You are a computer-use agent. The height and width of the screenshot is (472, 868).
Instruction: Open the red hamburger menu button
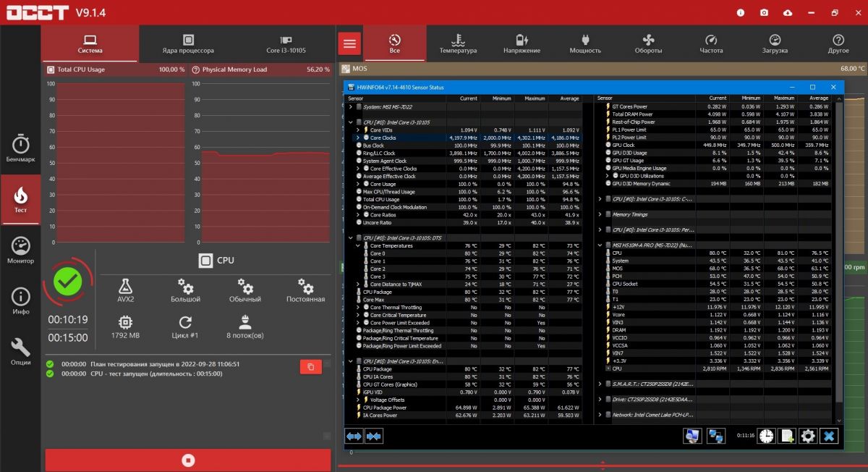point(350,44)
